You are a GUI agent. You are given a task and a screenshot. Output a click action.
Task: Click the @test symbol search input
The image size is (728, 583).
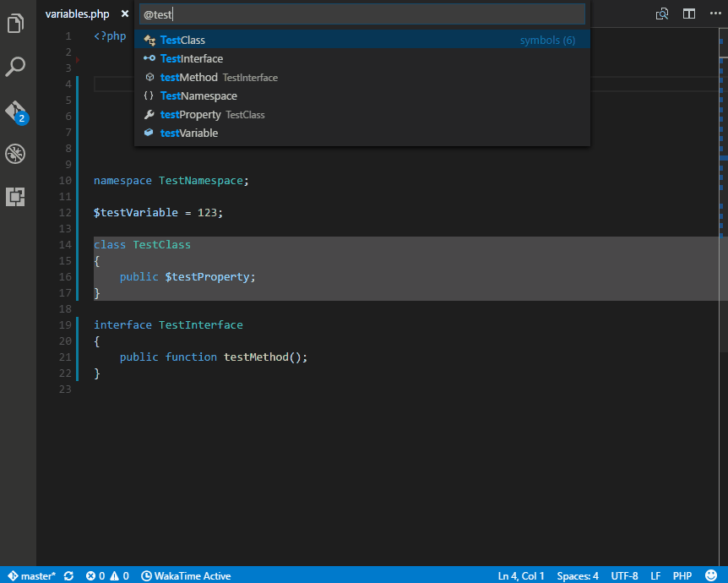pos(361,14)
